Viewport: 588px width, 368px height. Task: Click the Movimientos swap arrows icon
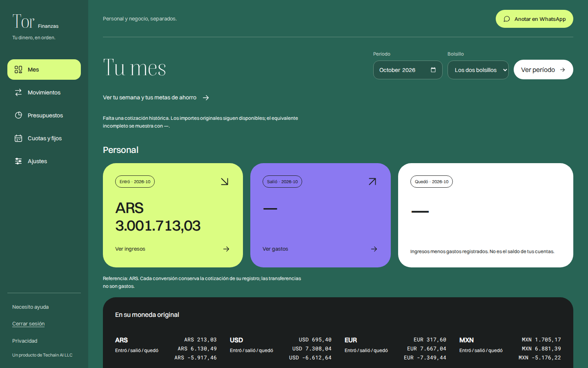[x=18, y=92]
